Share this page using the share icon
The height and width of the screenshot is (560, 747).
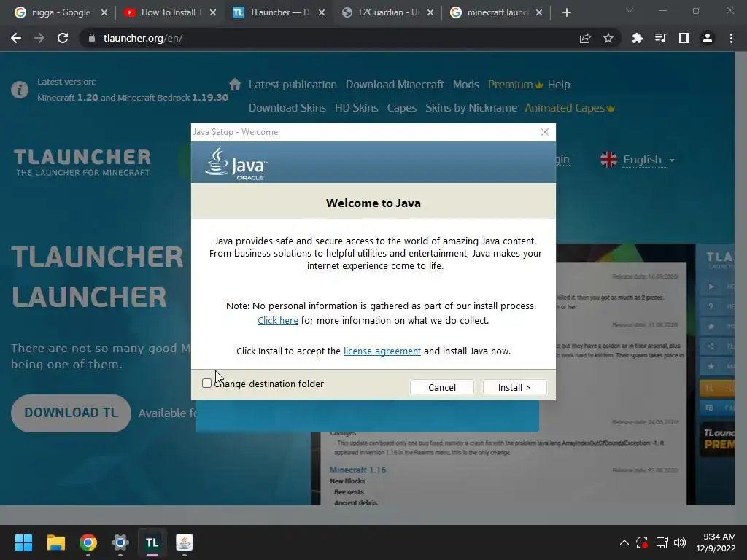pos(585,38)
